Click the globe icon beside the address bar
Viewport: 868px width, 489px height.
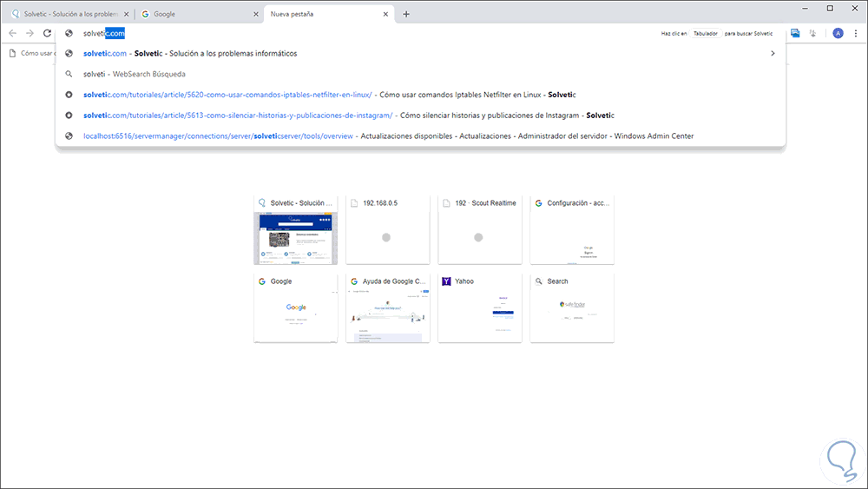69,33
